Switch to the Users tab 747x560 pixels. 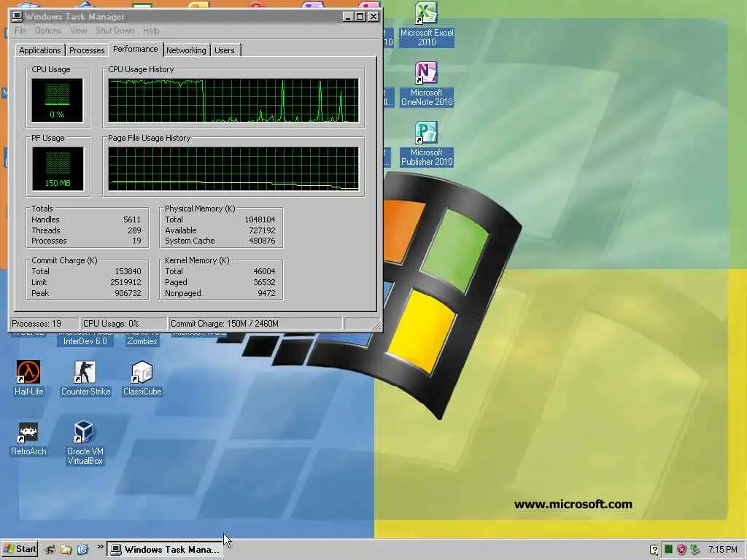click(225, 50)
